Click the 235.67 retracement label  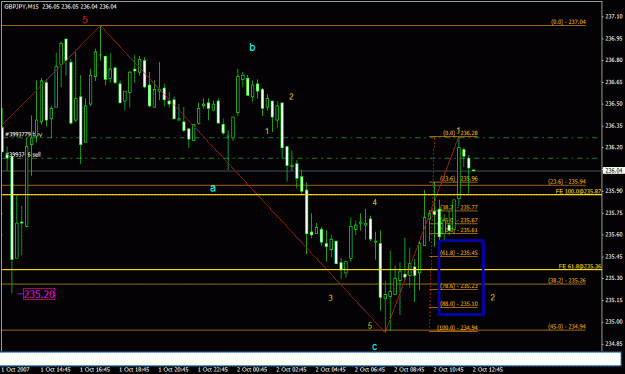(460, 220)
